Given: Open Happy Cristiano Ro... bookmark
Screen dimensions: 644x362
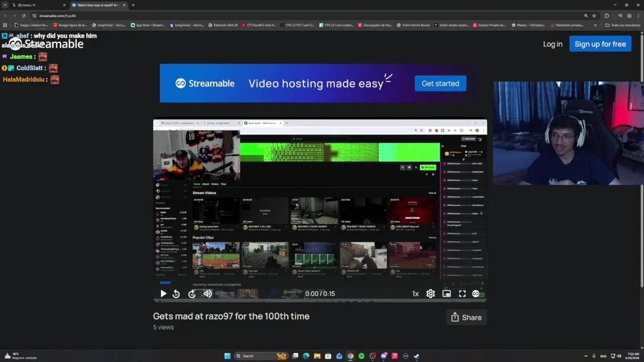Looking at the screenshot, I should click(x=31, y=25).
